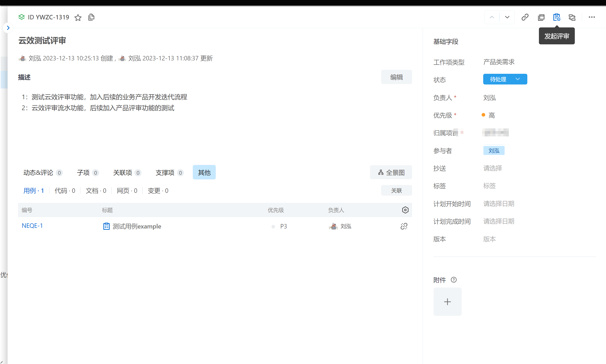Click the 发起评审 review icon
606x364 pixels.
click(x=557, y=17)
